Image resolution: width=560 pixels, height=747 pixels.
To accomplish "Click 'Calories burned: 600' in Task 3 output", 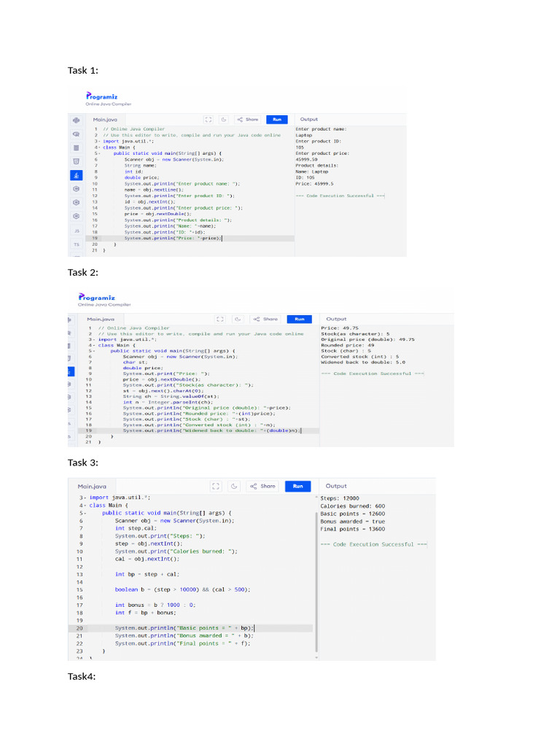I will tap(352, 506).
